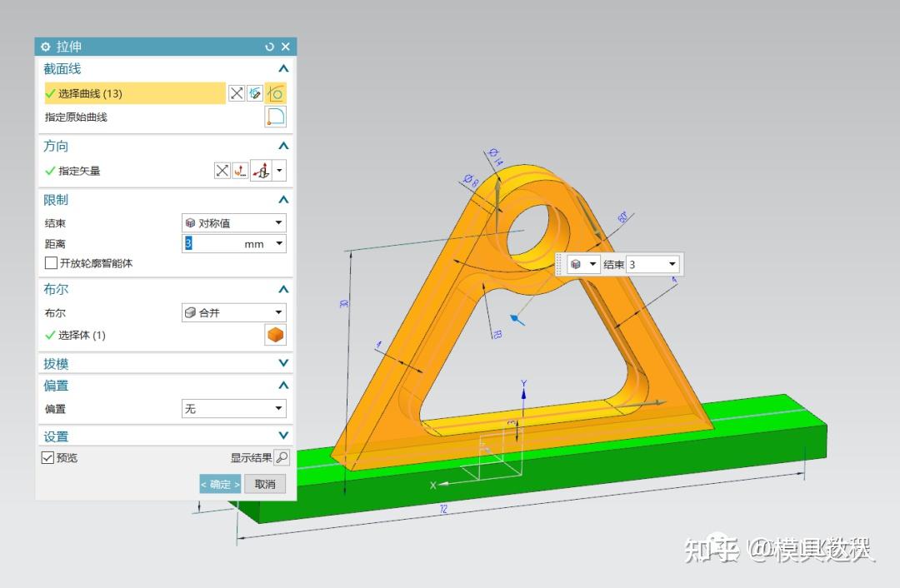This screenshot has width=900, height=588.
Task: Click the 72 dimension label in viewport
Action: [x=443, y=509]
